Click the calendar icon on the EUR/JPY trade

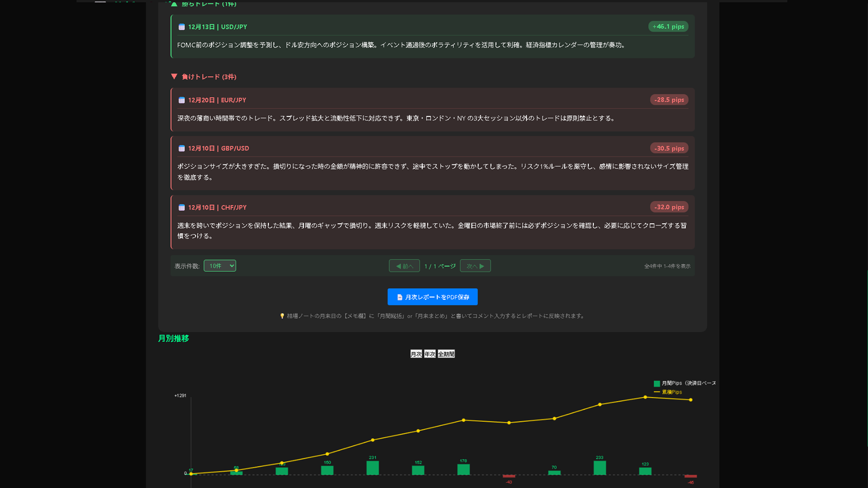pos(181,101)
